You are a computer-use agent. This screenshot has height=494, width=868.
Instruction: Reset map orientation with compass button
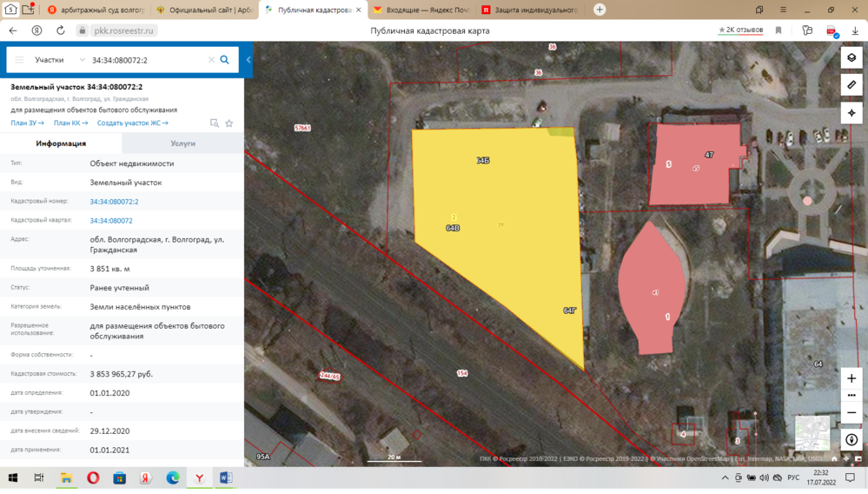[x=851, y=440]
